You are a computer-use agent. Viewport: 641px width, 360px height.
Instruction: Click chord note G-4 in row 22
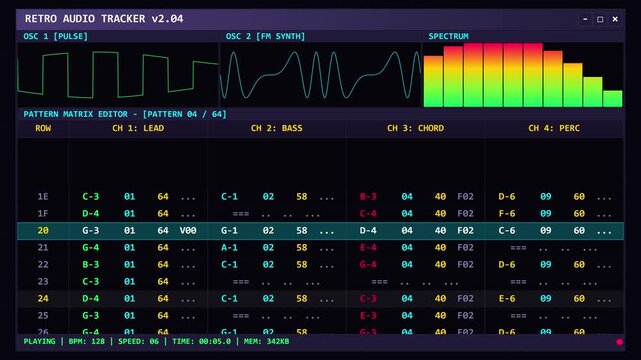tap(368, 265)
